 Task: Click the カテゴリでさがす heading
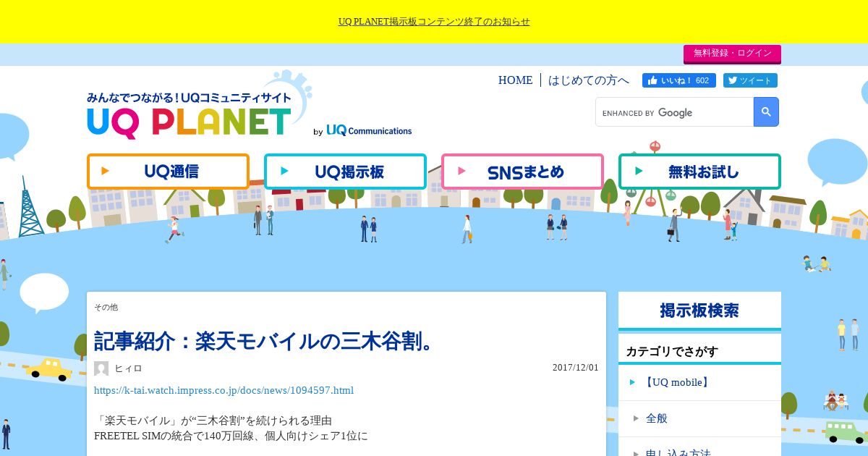672,351
